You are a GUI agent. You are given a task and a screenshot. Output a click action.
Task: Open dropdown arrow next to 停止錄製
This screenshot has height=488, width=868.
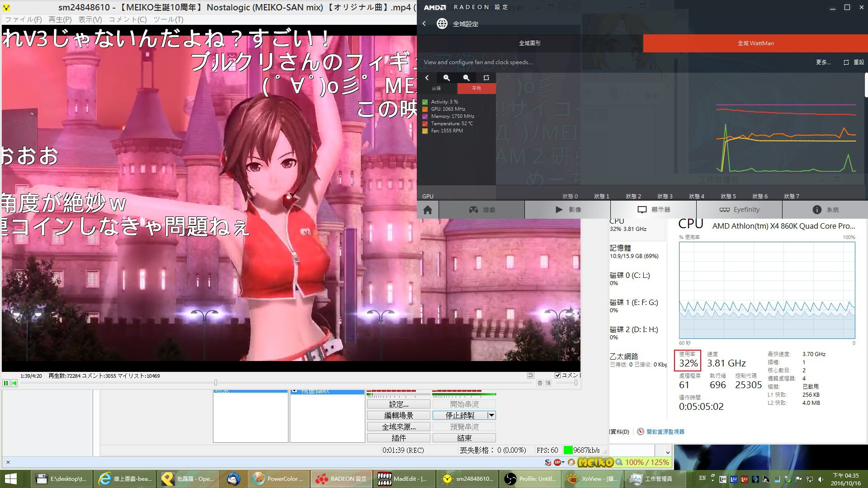click(491, 415)
